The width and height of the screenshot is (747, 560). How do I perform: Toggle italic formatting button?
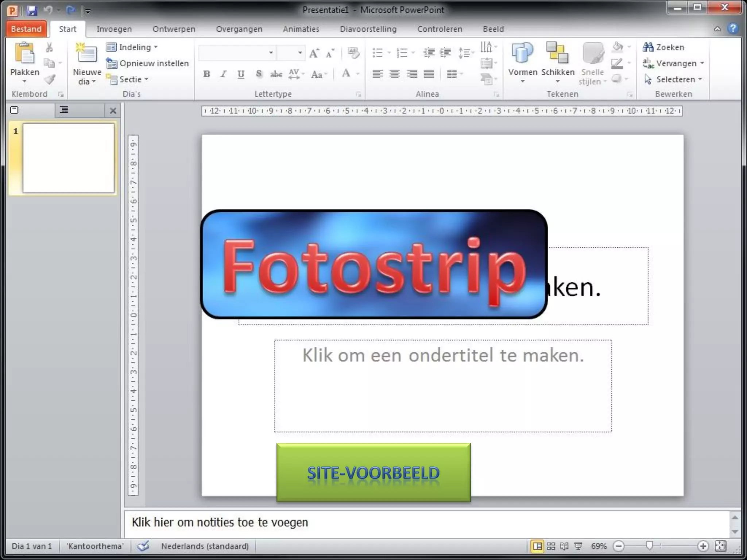pos(223,74)
